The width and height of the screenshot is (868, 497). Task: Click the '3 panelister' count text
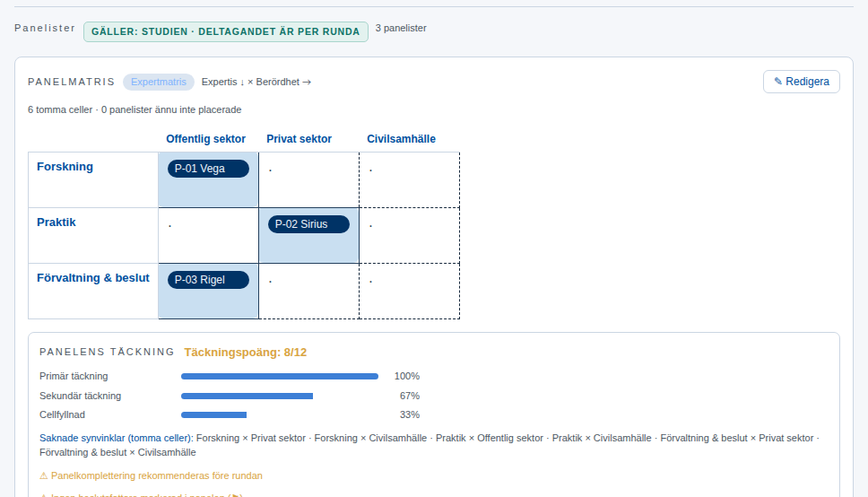(401, 28)
